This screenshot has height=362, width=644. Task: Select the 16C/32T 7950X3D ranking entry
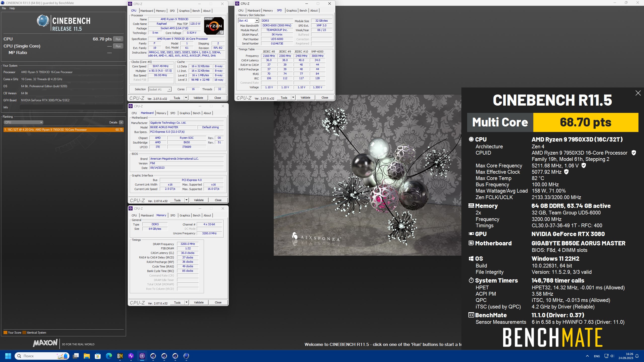point(63,130)
